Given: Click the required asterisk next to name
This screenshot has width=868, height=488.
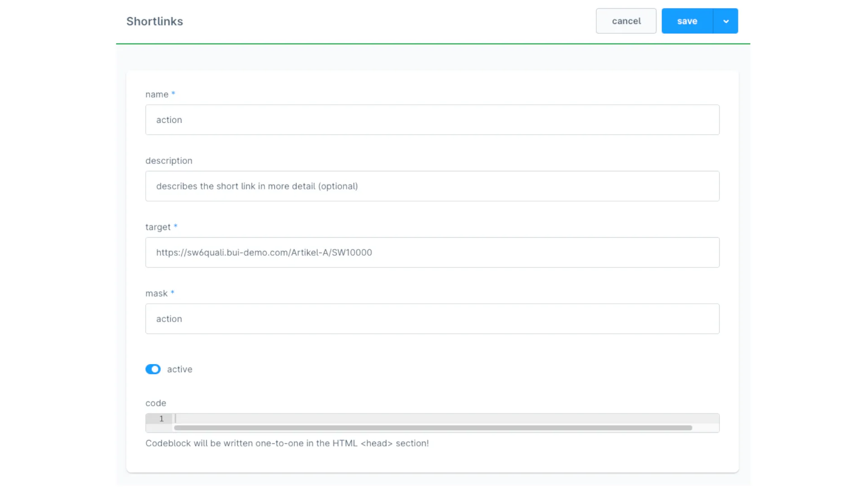Looking at the screenshot, I should click(x=173, y=93).
